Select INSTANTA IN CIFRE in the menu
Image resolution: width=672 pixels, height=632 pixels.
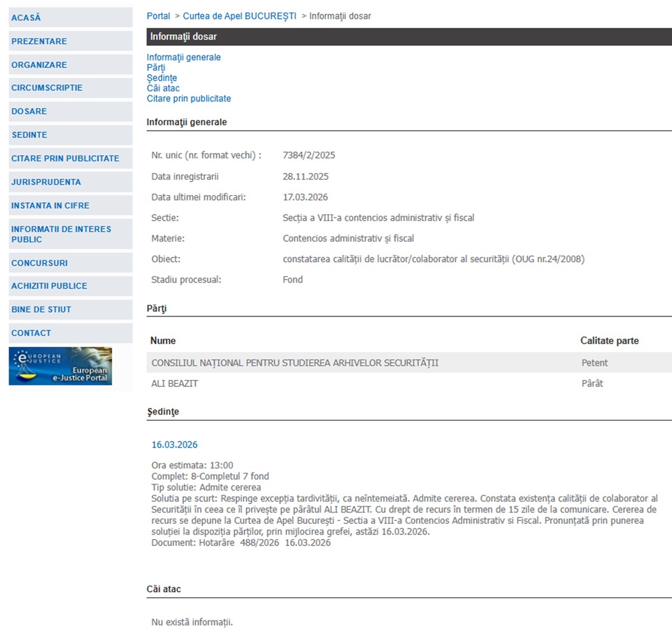[x=71, y=205]
